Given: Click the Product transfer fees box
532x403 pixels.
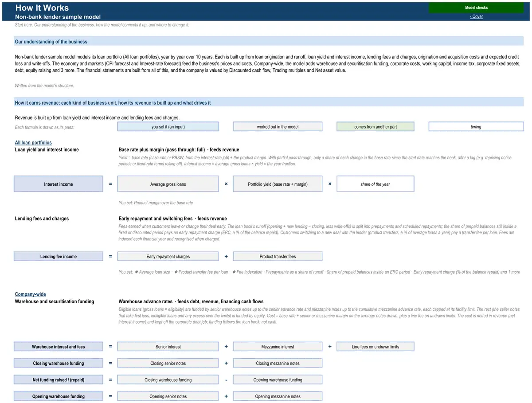Looking at the screenshot, I should point(278,256).
